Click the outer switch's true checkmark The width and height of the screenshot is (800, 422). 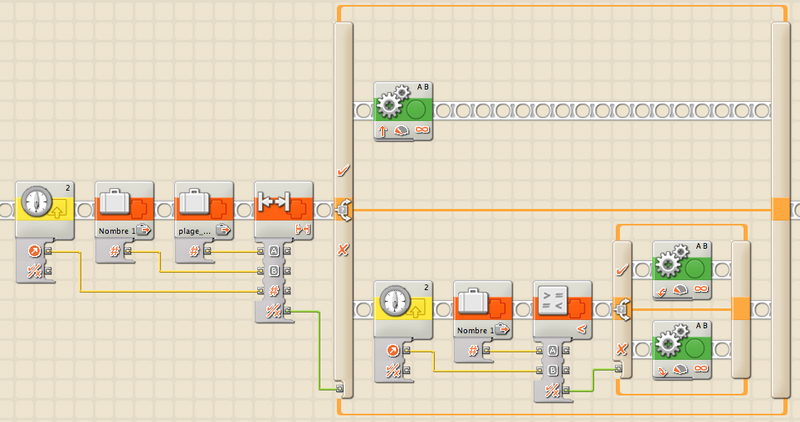pyautogui.click(x=343, y=171)
